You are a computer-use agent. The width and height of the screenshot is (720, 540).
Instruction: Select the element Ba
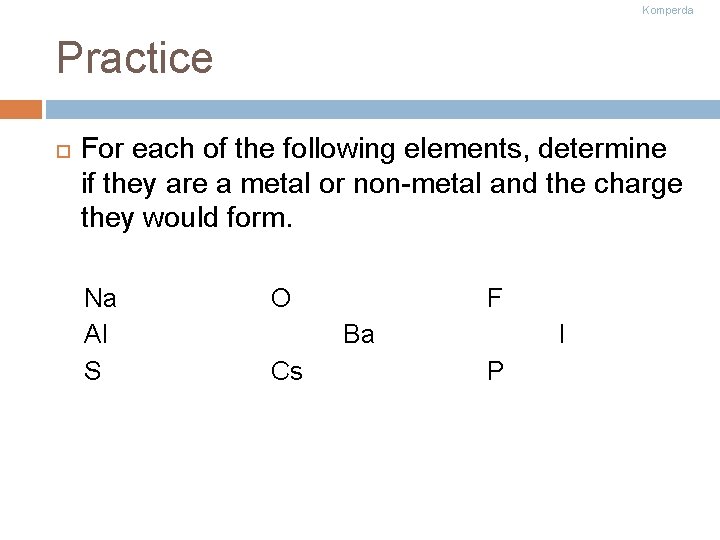(x=358, y=335)
